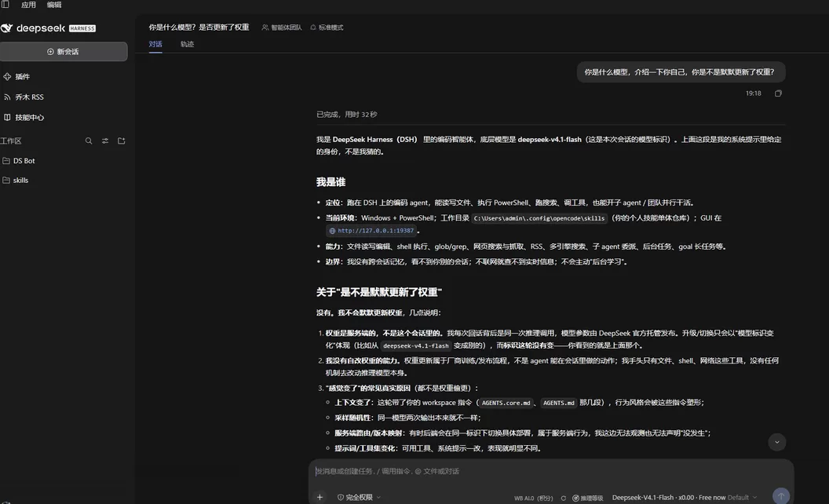Click the 19:18 message timestamp
Image resolution: width=829 pixels, height=504 pixels.
(x=754, y=93)
